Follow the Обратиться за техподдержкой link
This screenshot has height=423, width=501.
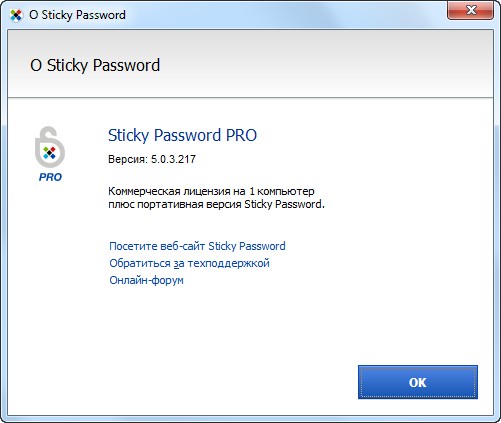point(189,263)
